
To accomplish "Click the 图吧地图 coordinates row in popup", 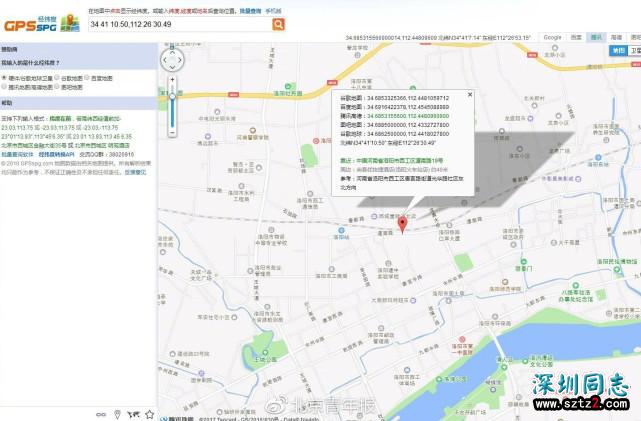I will pyautogui.click(x=394, y=125).
